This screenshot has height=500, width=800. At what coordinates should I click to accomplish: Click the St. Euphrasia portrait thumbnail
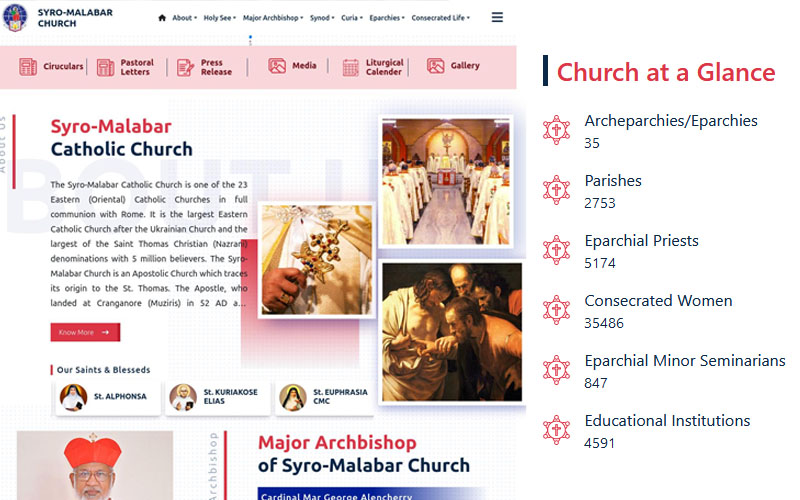coord(293,397)
